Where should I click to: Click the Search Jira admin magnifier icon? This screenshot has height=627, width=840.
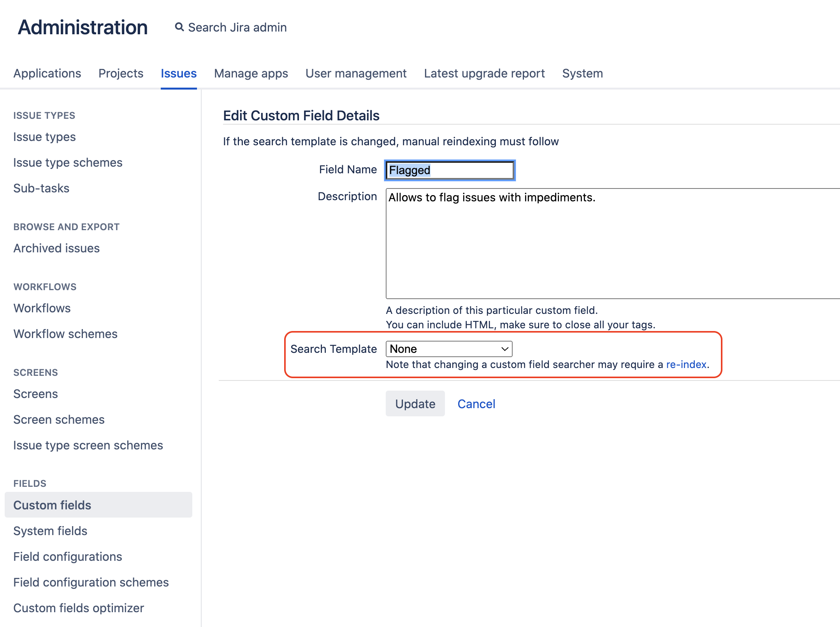[179, 27]
